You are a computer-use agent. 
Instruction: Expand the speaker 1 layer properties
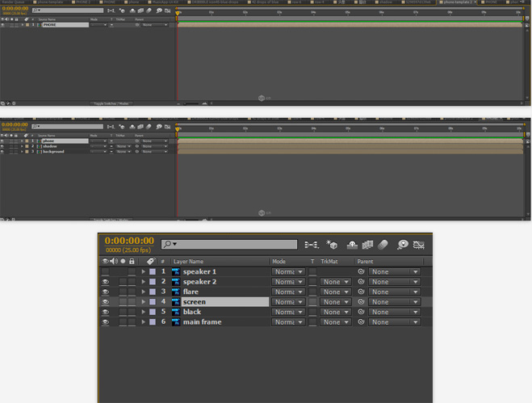pyautogui.click(x=144, y=272)
